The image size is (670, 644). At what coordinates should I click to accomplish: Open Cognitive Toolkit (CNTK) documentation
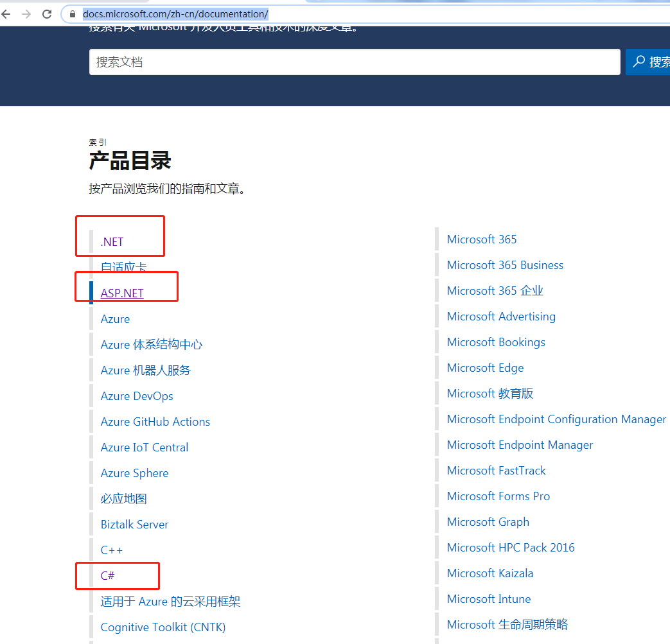(163, 627)
